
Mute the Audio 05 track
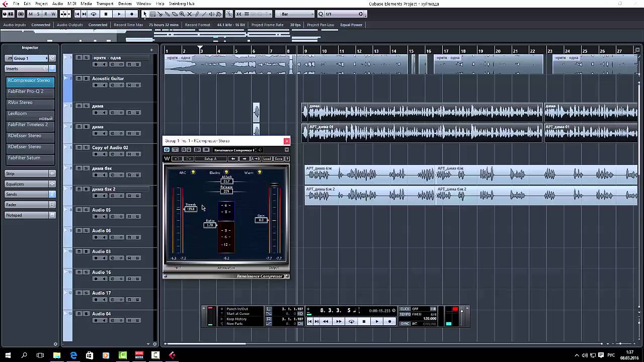pos(79,210)
